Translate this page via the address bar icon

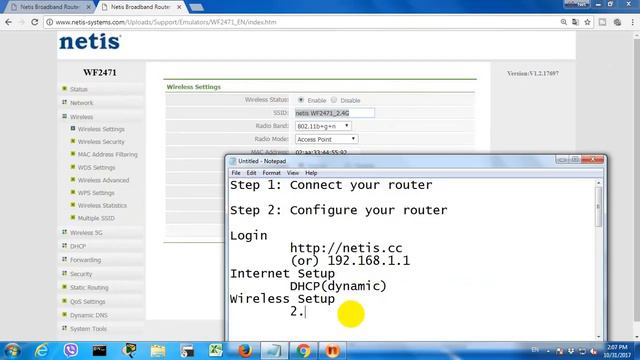pyautogui.click(x=575, y=22)
